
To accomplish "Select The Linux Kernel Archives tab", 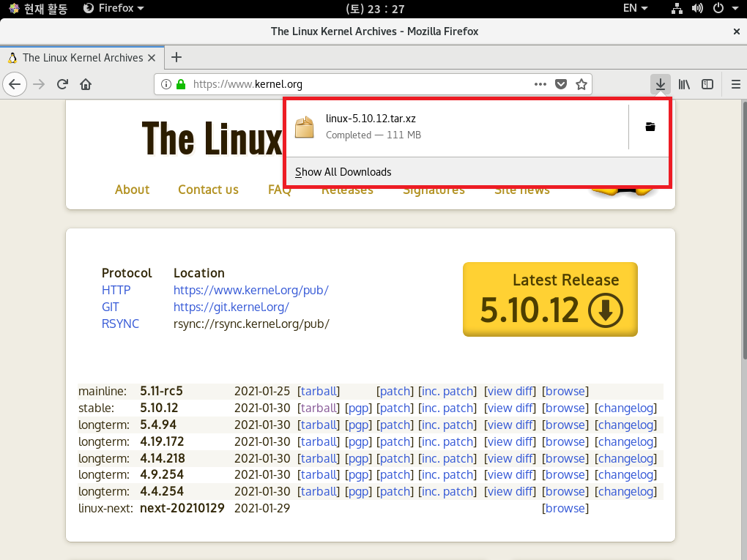I will pos(83,58).
